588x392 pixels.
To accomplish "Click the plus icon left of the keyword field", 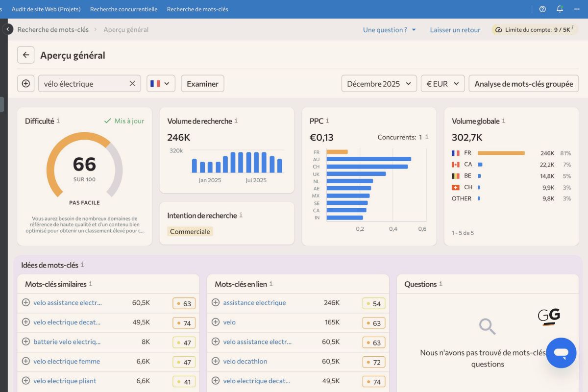I will click(25, 83).
